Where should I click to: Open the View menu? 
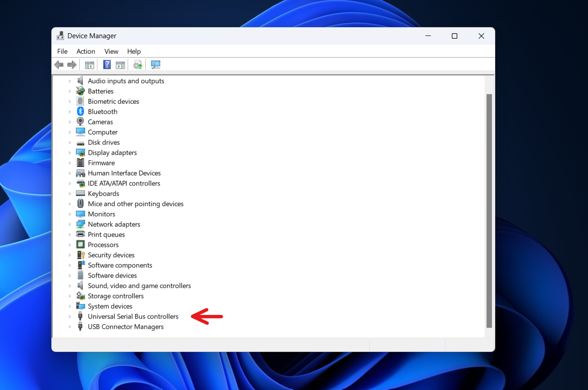tap(111, 51)
